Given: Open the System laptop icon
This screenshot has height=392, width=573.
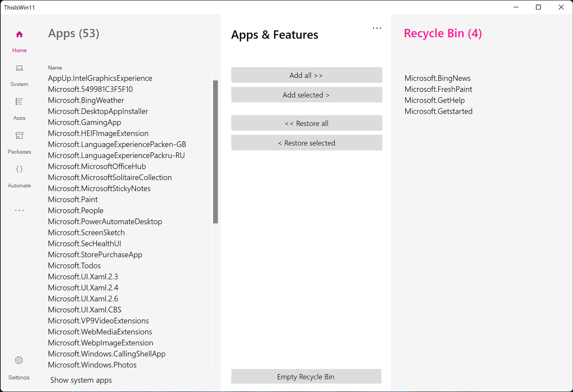Looking at the screenshot, I should coord(19,68).
